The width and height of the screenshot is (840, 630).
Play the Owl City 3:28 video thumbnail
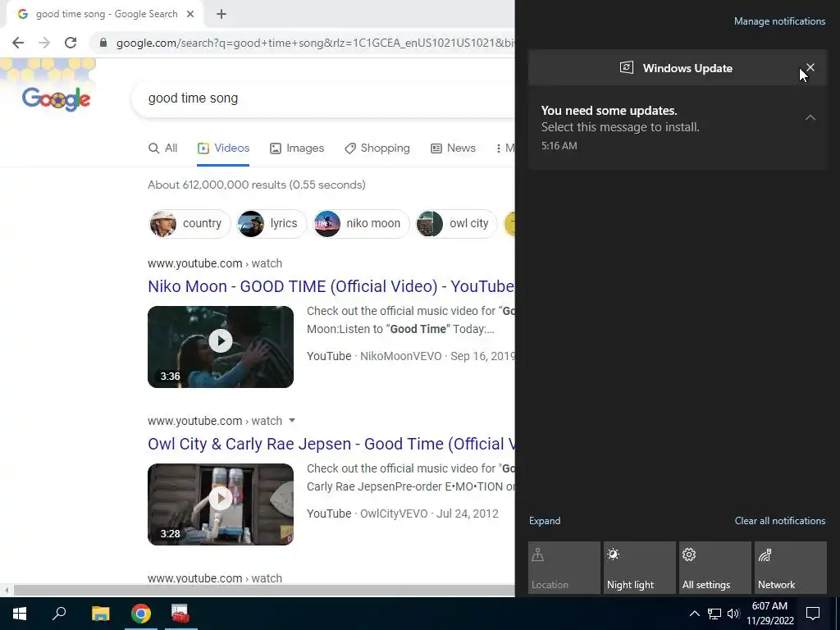point(221,504)
